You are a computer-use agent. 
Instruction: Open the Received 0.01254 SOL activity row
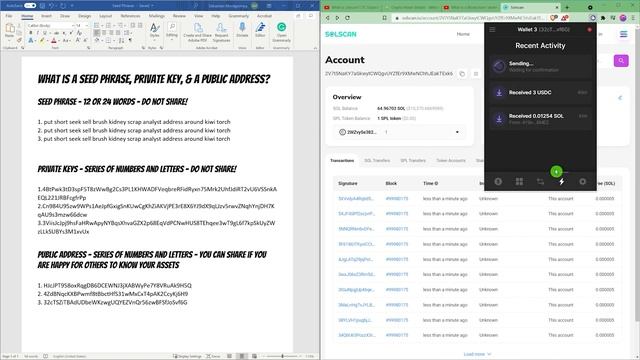click(540, 118)
